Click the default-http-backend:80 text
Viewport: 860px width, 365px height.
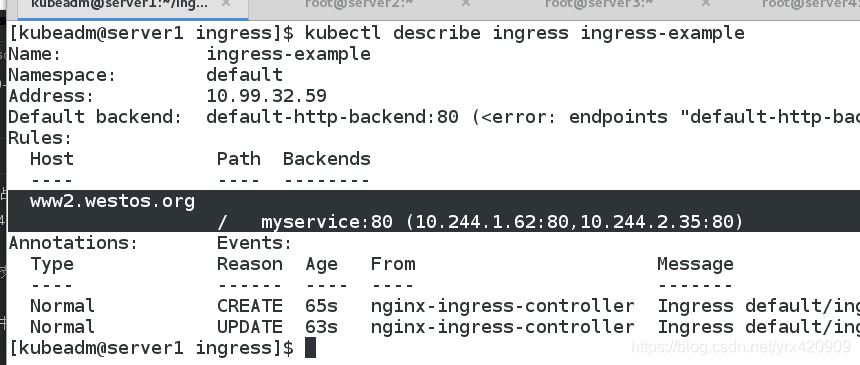point(332,117)
